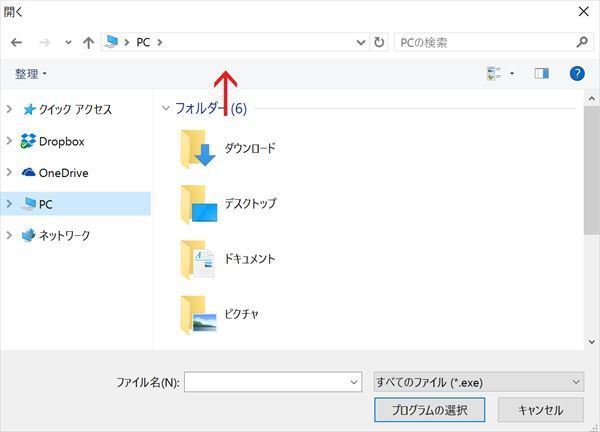600x432 pixels.
Task: Expand breadcrumb chevron after PC
Action: (x=160, y=42)
